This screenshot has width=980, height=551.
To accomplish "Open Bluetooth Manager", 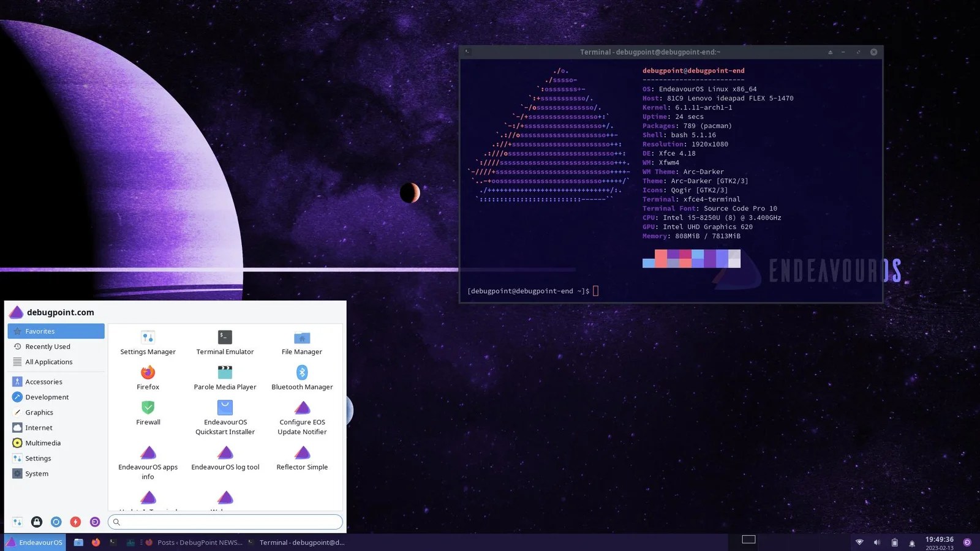I will 301,378.
